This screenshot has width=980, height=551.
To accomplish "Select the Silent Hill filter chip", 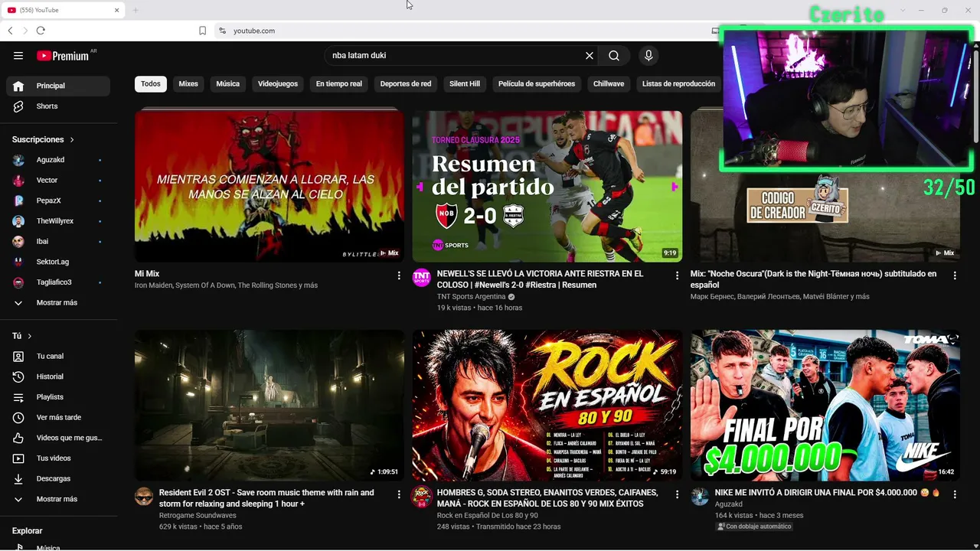I will (465, 84).
